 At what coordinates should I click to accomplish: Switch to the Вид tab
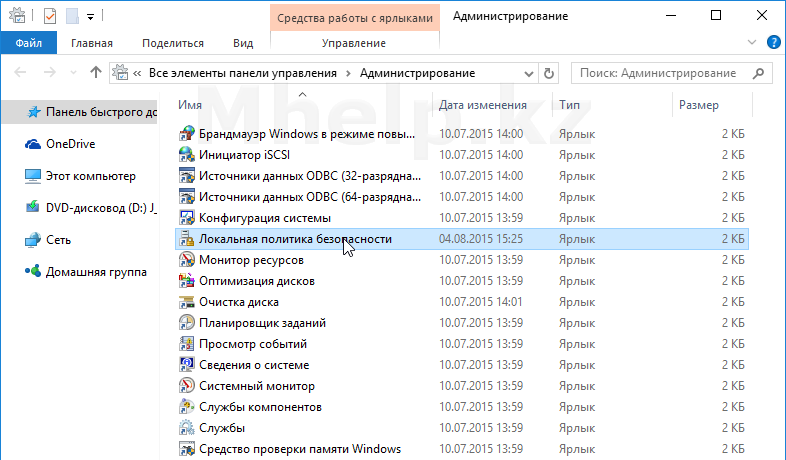pos(243,43)
